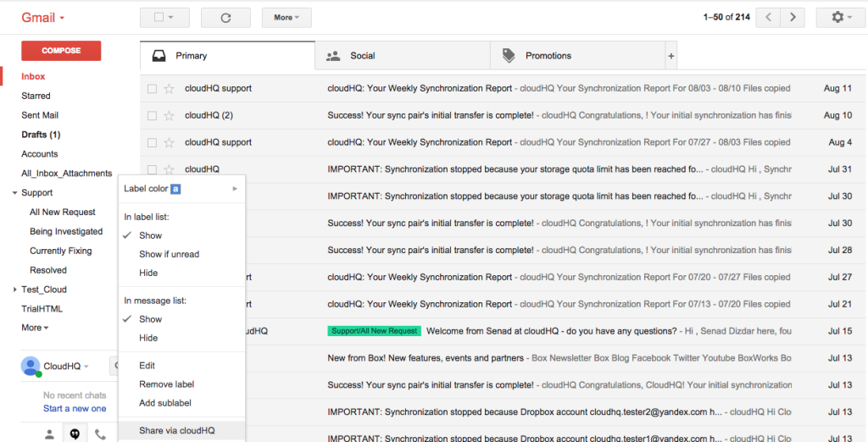Open Drafts (1) folder
Viewport: 868px width, 442px height.
[41, 135]
